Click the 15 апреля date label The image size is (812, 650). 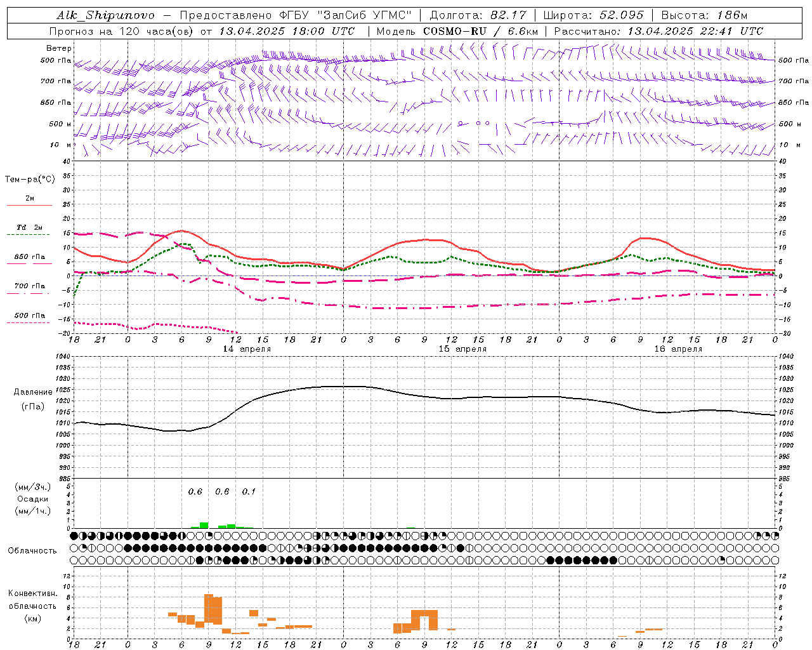[x=463, y=349]
